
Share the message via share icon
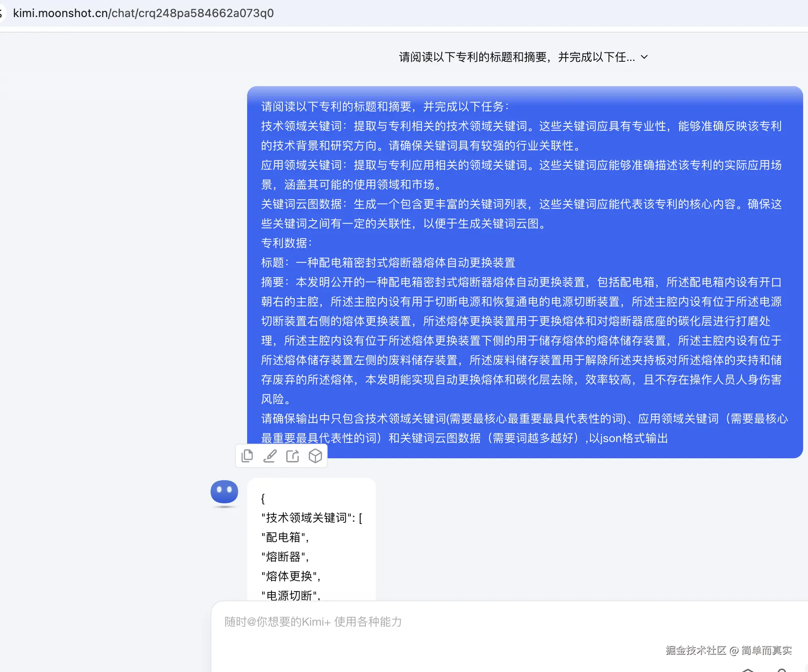(x=293, y=456)
